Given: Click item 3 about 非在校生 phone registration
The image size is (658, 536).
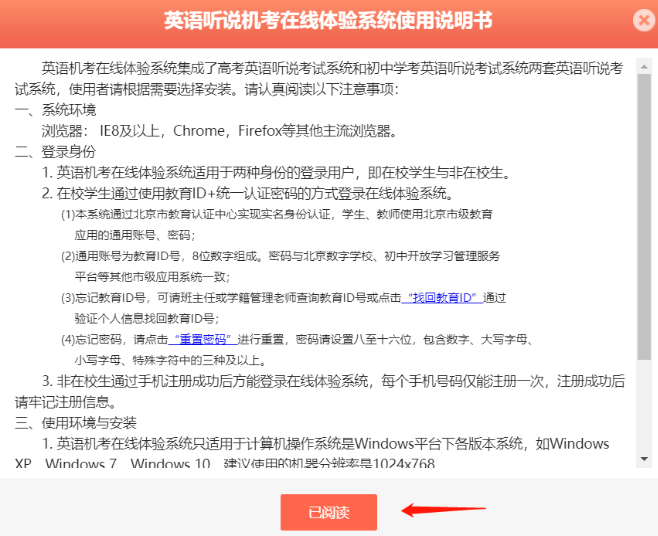Looking at the screenshot, I should [330, 381].
